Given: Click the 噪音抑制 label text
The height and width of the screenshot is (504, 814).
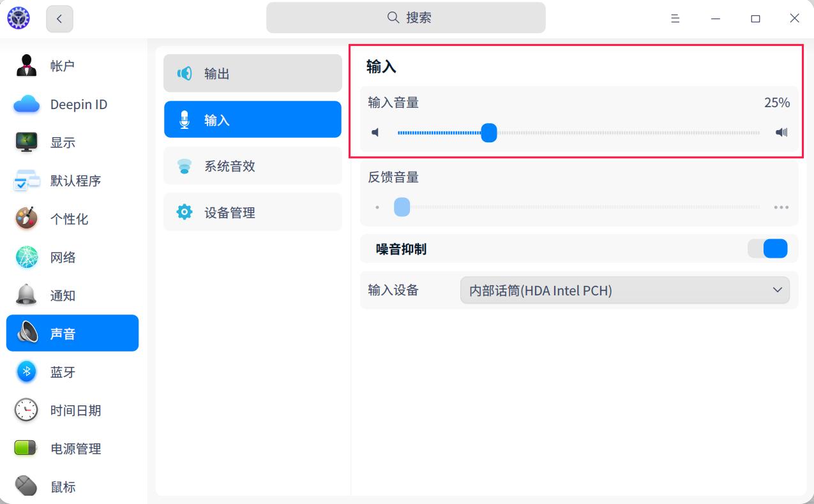Looking at the screenshot, I should [x=401, y=249].
